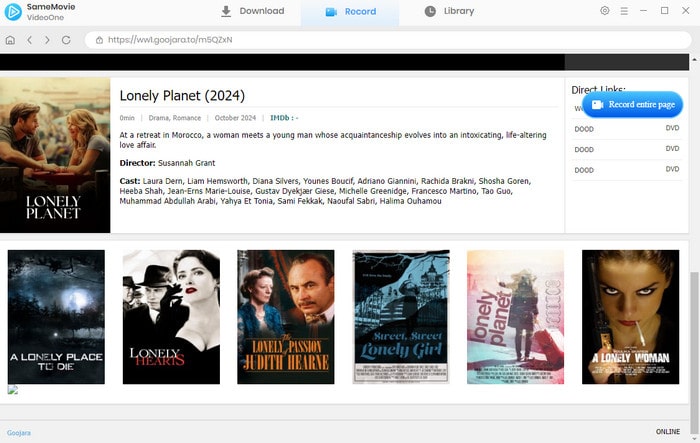Open the second DOOD DVD link
This screenshot has width=700, height=443.
point(627,149)
